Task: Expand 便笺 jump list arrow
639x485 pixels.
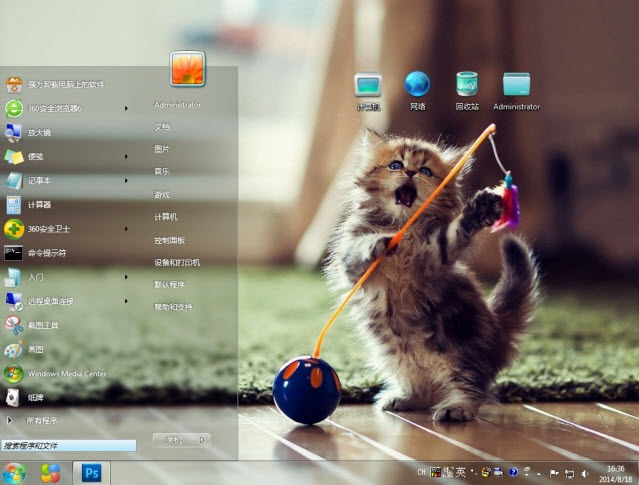Action: click(126, 157)
